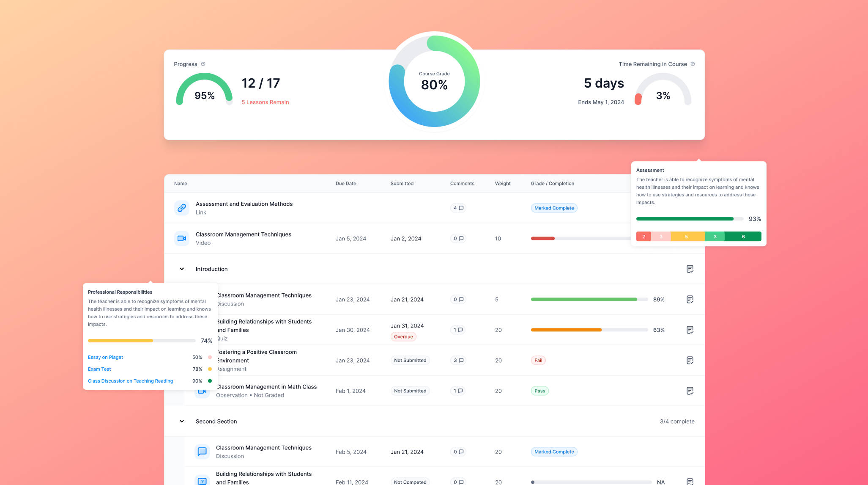Screen dimensions: 868x485
Task: Click the 3% time remaining gauge
Action: (x=663, y=89)
